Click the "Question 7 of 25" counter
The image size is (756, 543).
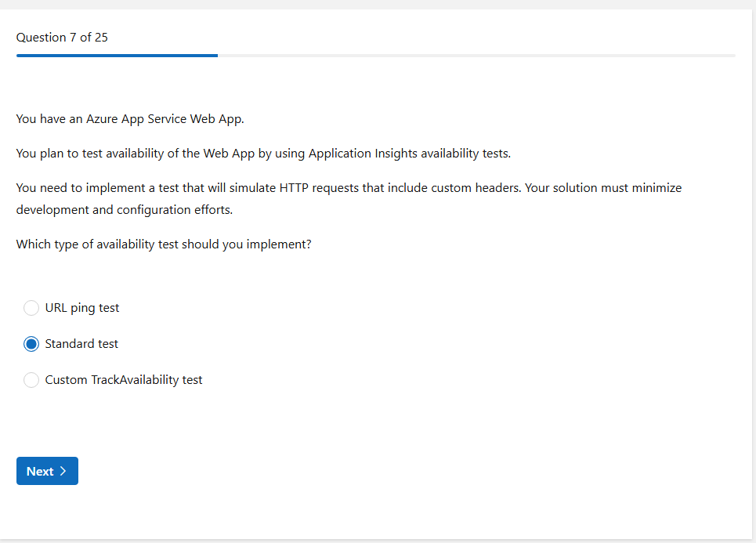62,37
